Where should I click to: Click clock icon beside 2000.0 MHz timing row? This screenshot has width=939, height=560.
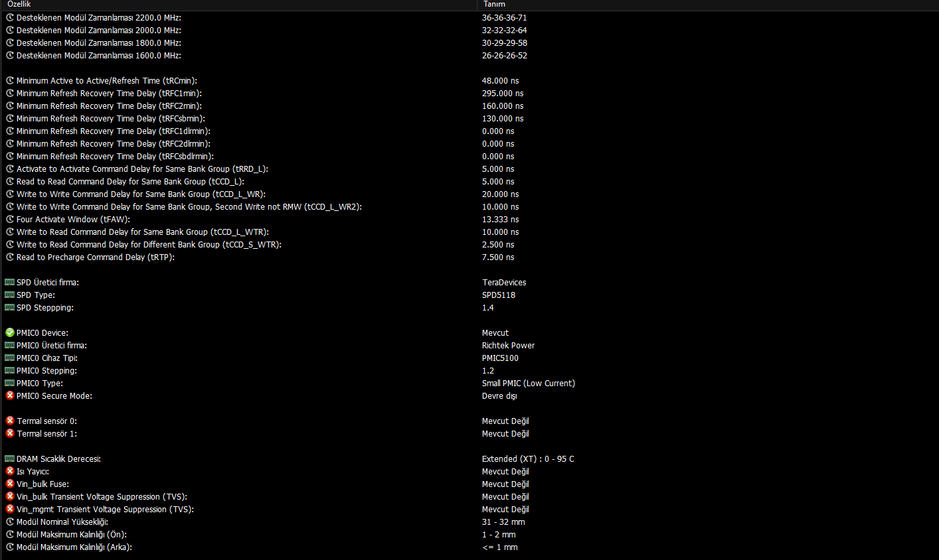(10, 31)
